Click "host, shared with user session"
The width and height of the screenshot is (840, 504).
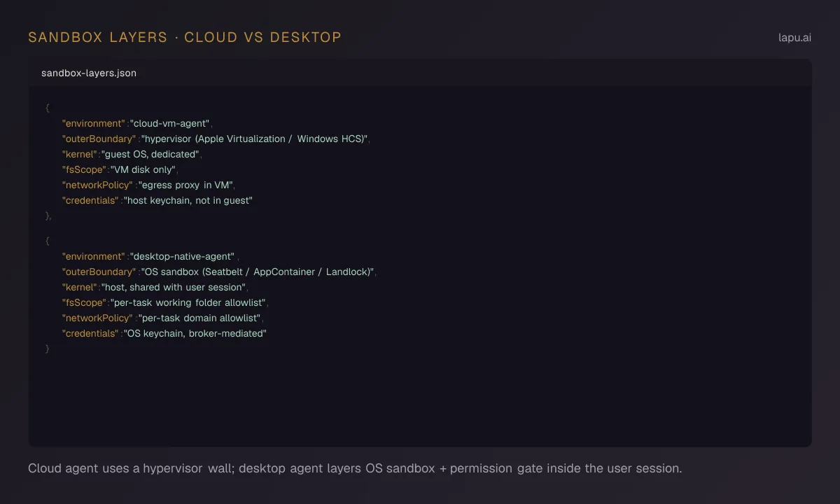coord(174,287)
